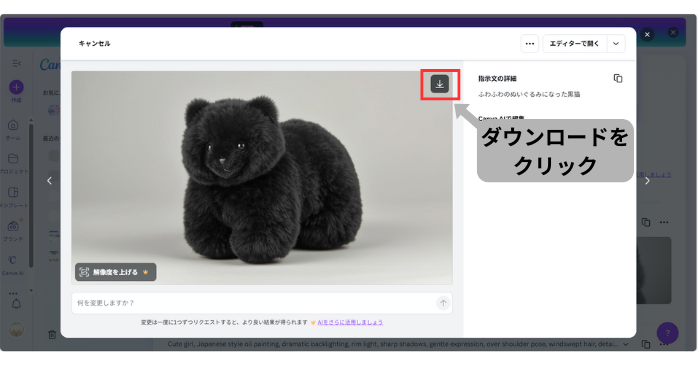Click the download icon on the image
The width and height of the screenshot is (698, 365).
[439, 84]
